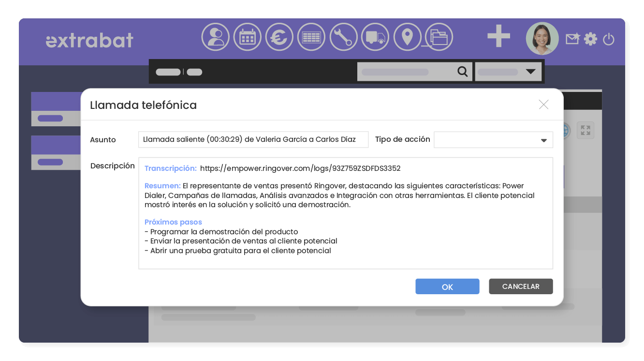Open the truck deliveries icon
Viewport: 644px width, 361px height.
375,36
